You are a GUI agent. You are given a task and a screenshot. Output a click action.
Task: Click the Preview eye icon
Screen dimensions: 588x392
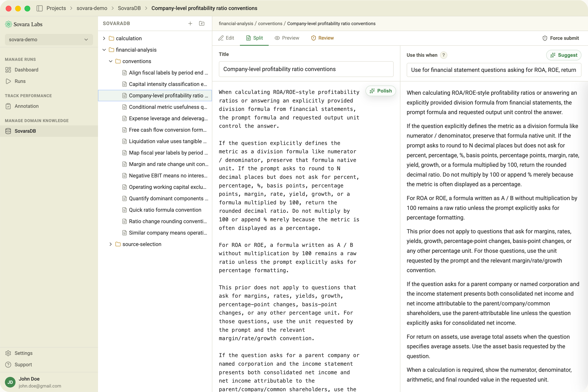tap(277, 38)
